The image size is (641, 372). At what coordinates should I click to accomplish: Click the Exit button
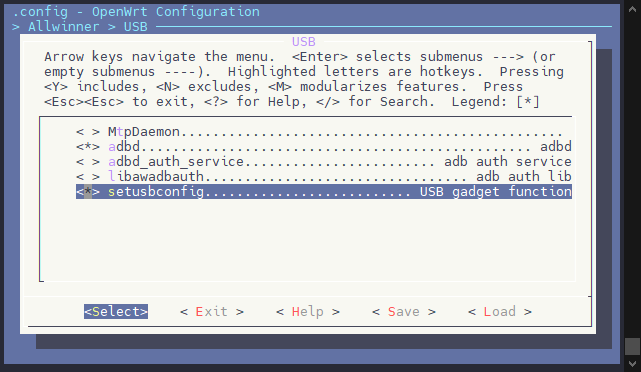pos(212,311)
